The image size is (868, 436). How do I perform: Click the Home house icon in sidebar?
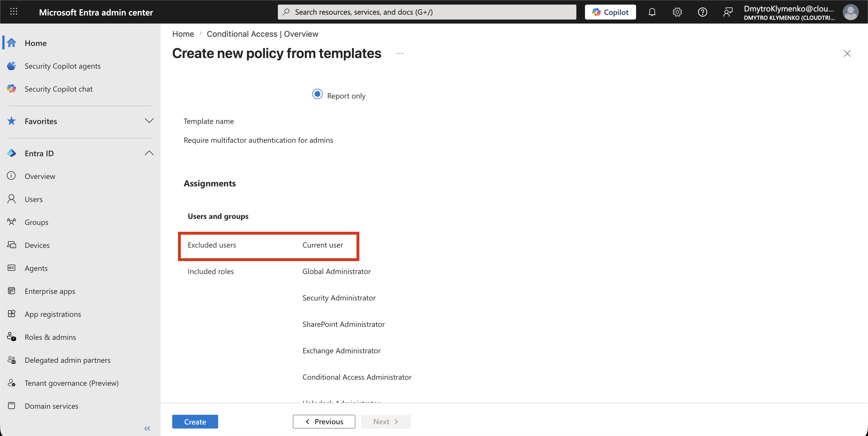(x=11, y=43)
